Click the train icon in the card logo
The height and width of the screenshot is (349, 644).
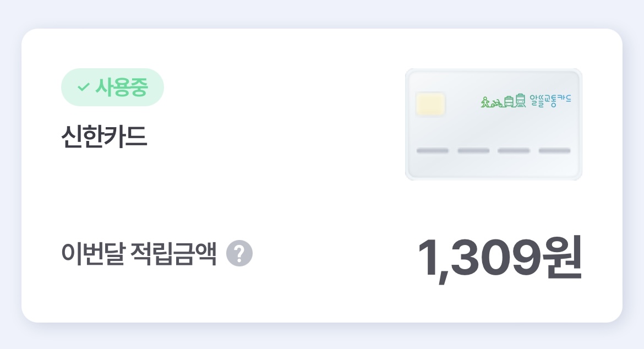point(521,100)
